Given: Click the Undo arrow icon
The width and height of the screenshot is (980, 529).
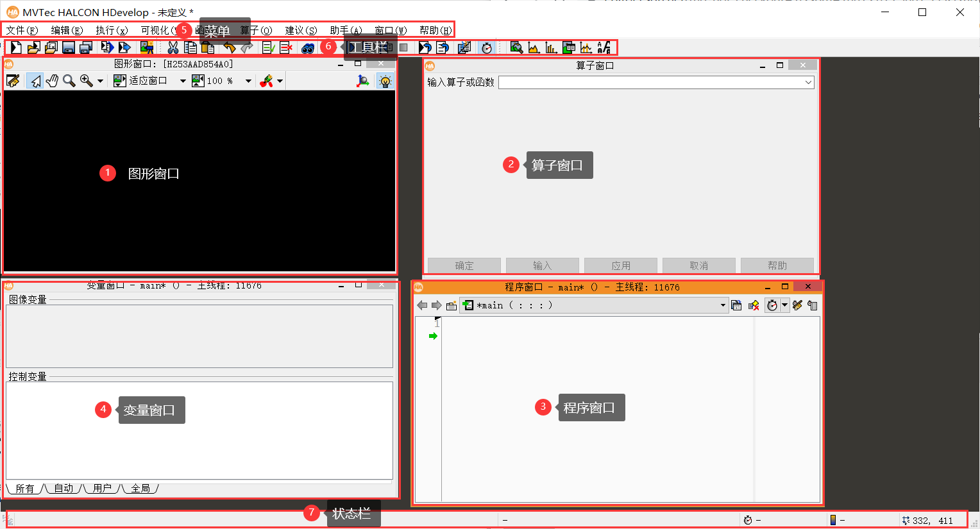Looking at the screenshot, I should [x=229, y=47].
